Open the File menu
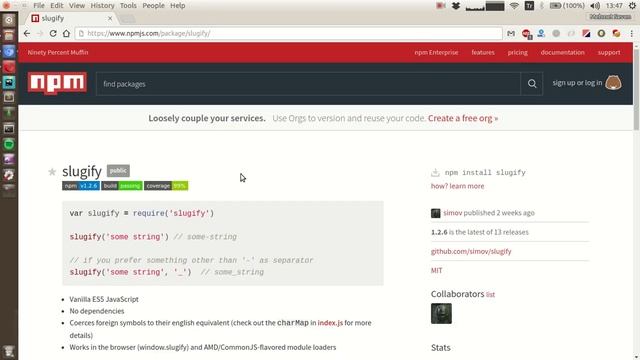Screen dimensions: 640x360 (39, 6)
